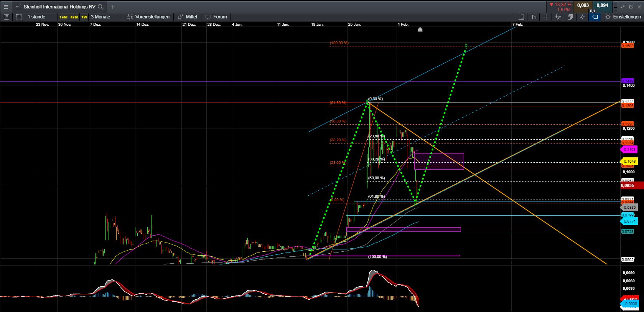Select the 1W quick interval
Screen dimensions: 644x312
(84, 17)
